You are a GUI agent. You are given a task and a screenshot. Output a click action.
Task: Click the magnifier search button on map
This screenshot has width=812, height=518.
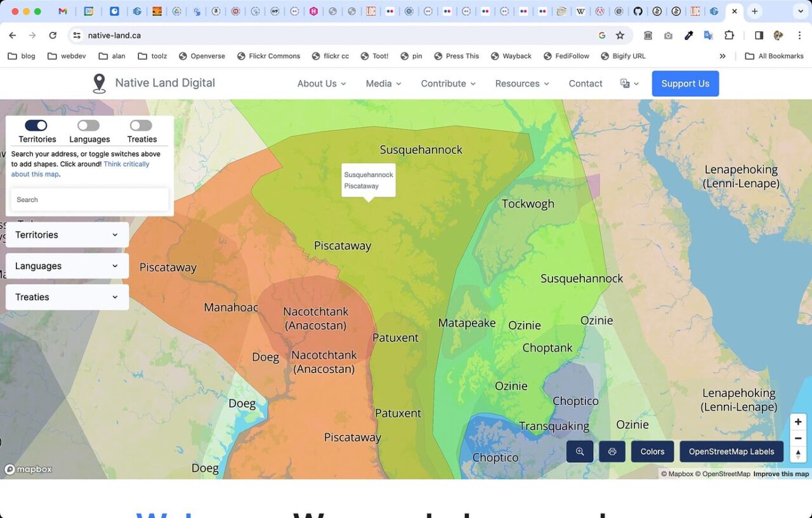coord(580,451)
